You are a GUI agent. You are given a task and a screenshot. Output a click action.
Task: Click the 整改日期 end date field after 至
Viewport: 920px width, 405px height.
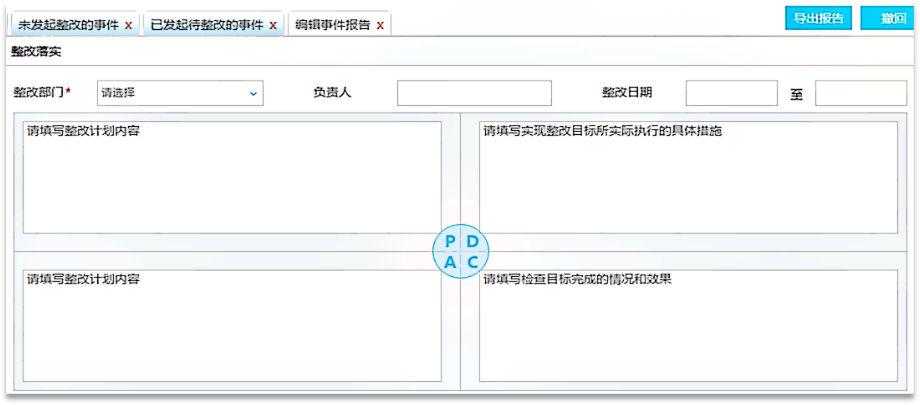click(x=861, y=93)
